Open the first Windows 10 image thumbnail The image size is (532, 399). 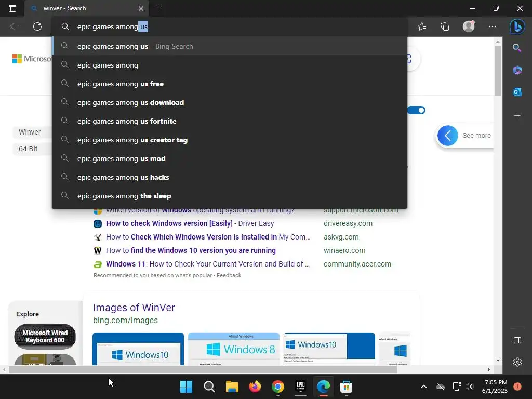point(138,349)
